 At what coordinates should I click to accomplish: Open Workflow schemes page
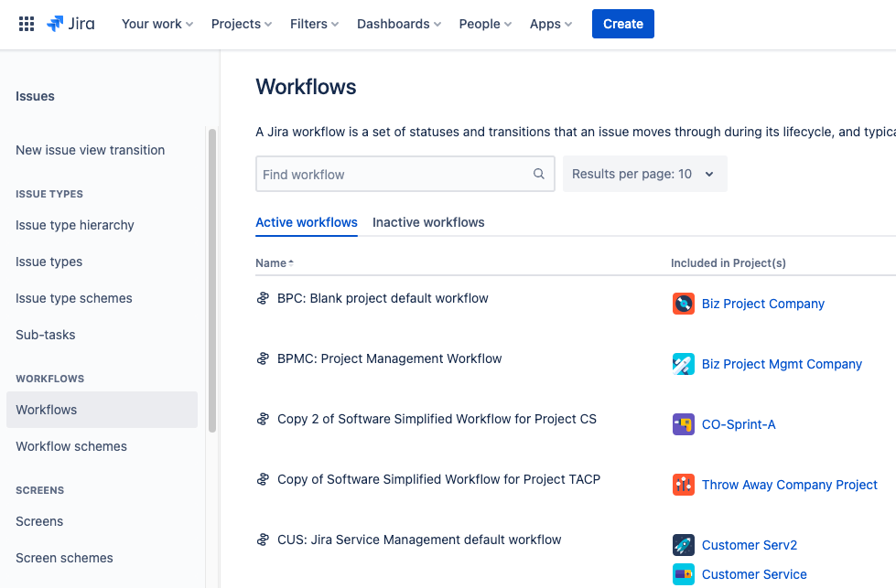click(71, 446)
